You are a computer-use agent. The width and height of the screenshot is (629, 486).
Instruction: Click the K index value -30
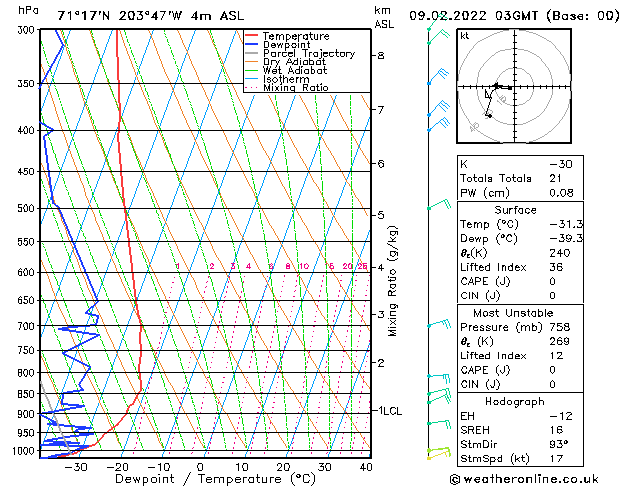tap(561, 164)
